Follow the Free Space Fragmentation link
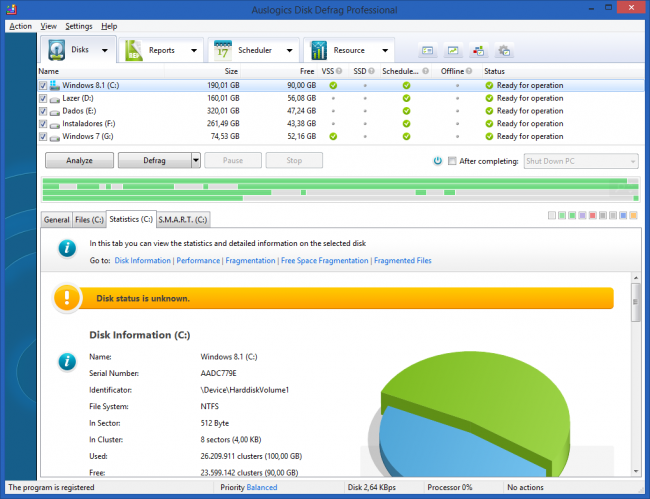Viewport: 650px width, 499px height. coord(325,260)
